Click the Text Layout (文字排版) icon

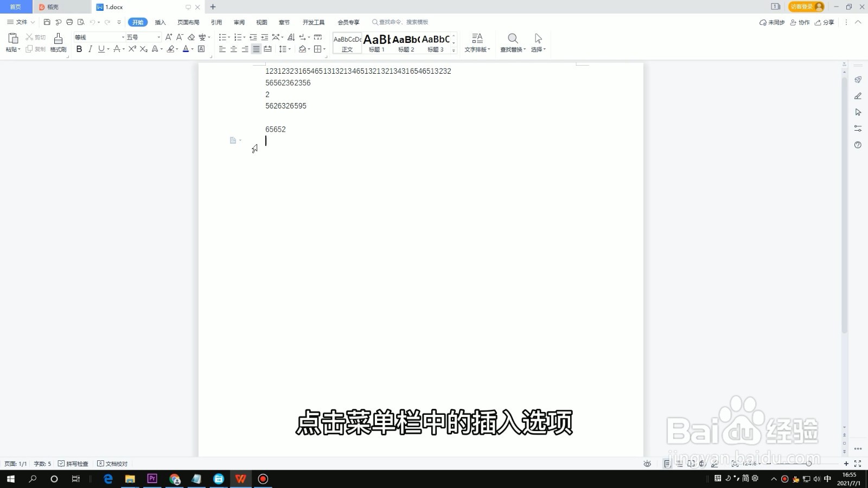pyautogui.click(x=477, y=38)
